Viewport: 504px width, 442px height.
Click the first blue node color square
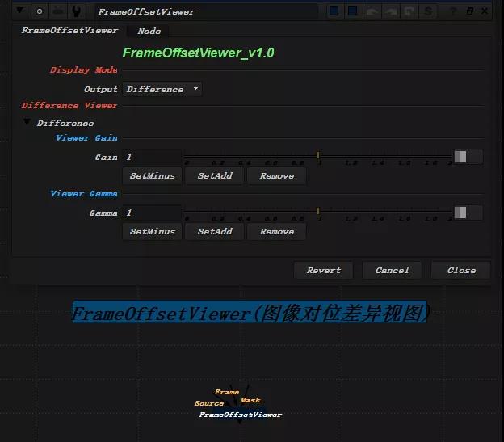click(334, 11)
